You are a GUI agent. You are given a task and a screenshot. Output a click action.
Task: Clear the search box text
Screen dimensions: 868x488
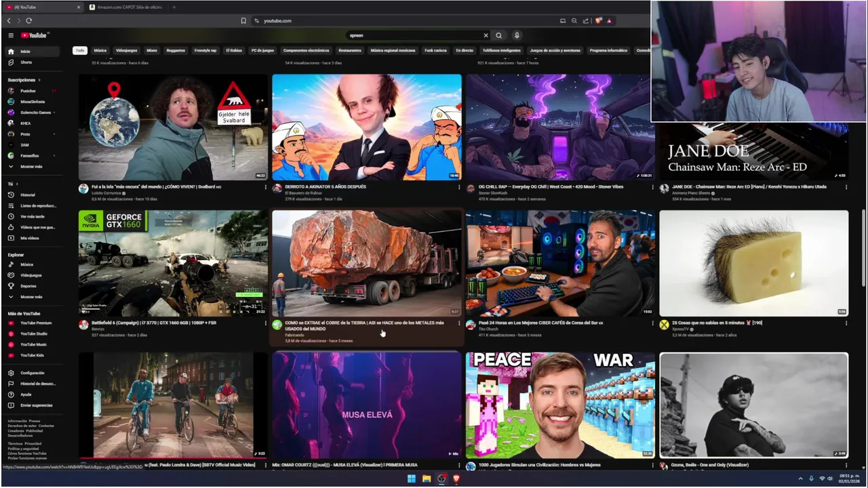tap(486, 35)
